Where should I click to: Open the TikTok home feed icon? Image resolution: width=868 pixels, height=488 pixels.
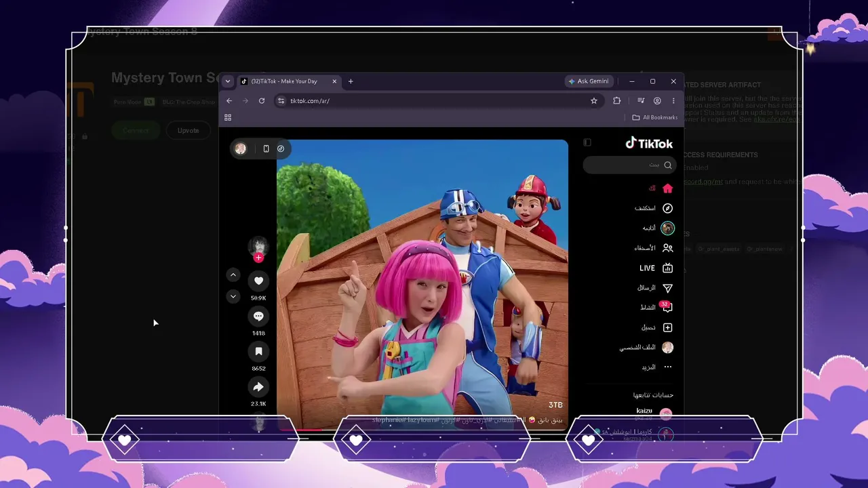(x=667, y=188)
